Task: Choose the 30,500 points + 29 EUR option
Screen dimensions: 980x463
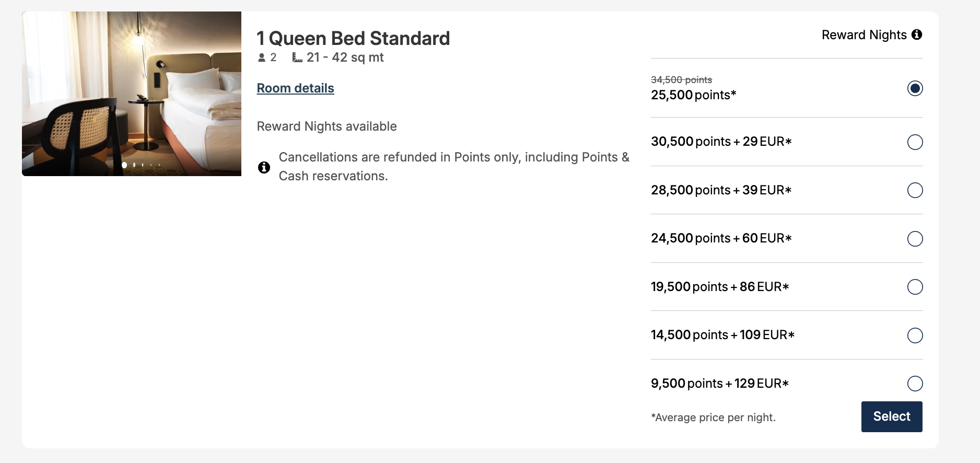Action: point(915,142)
